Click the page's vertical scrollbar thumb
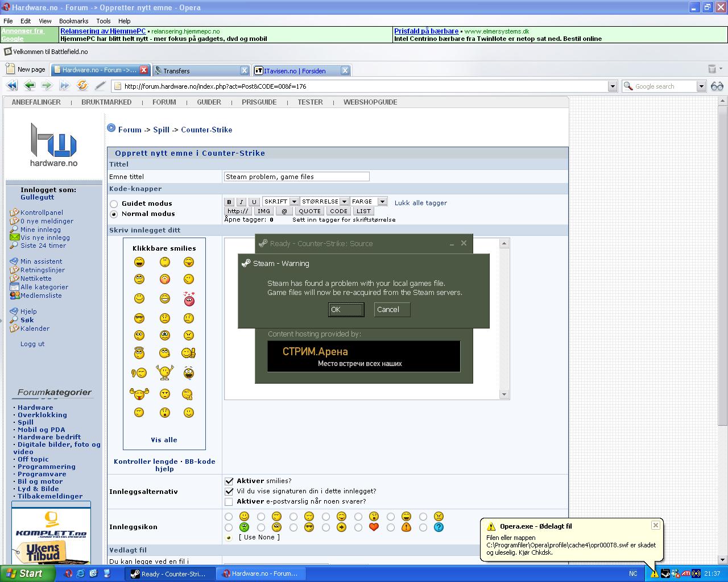The width and height of the screenshot is (728, 582). coord(723,265)
